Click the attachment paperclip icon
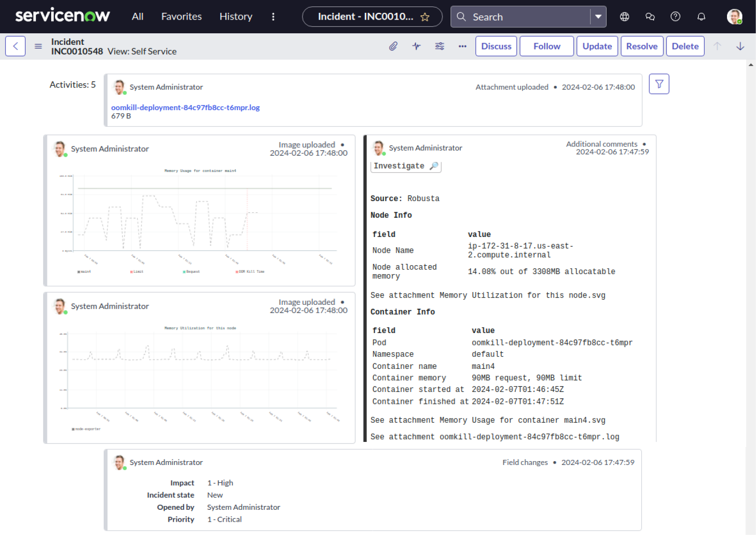Image resolution: width=756 pixels, height=535 pixels. [x=393, y=46]
